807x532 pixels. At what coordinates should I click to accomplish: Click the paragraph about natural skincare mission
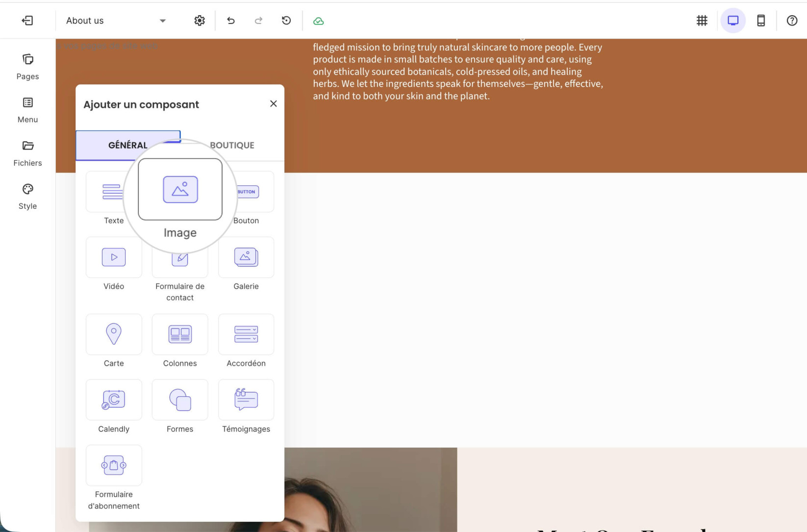tap(458, 72)
